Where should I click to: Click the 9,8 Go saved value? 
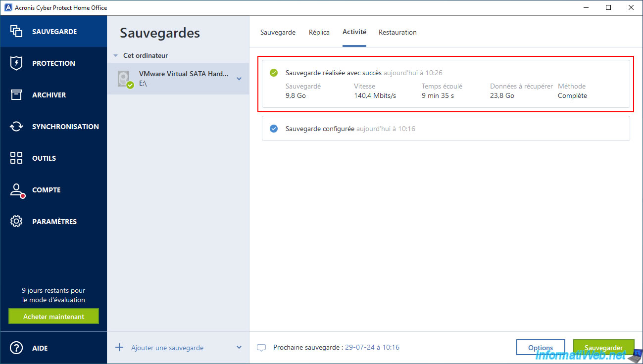pos(296,95)
